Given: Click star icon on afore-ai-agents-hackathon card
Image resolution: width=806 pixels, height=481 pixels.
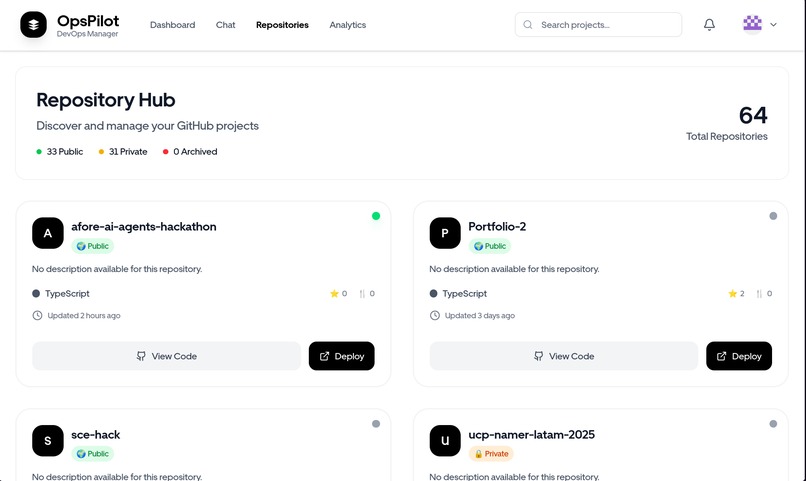Looking at the screenshot, I should point(334,293).
